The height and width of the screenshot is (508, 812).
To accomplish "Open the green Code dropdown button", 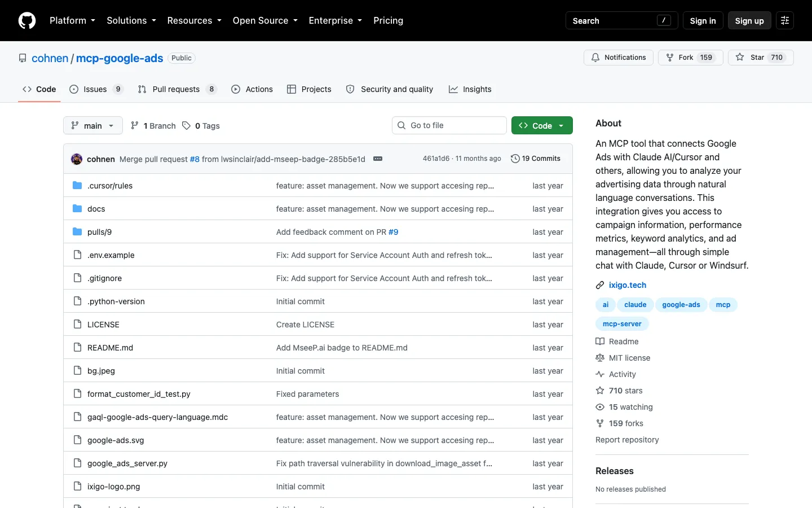I will (542, 125).
